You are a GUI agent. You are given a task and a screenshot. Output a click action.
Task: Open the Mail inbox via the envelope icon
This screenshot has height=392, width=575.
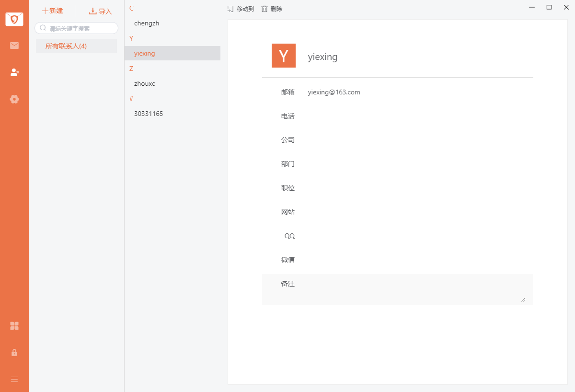14,46
